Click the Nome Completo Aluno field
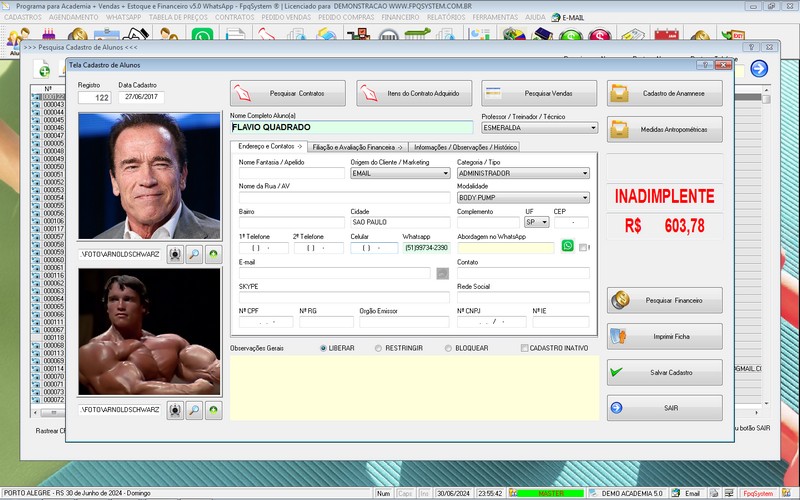Screen dimensions: 800x500 point(350,128)
